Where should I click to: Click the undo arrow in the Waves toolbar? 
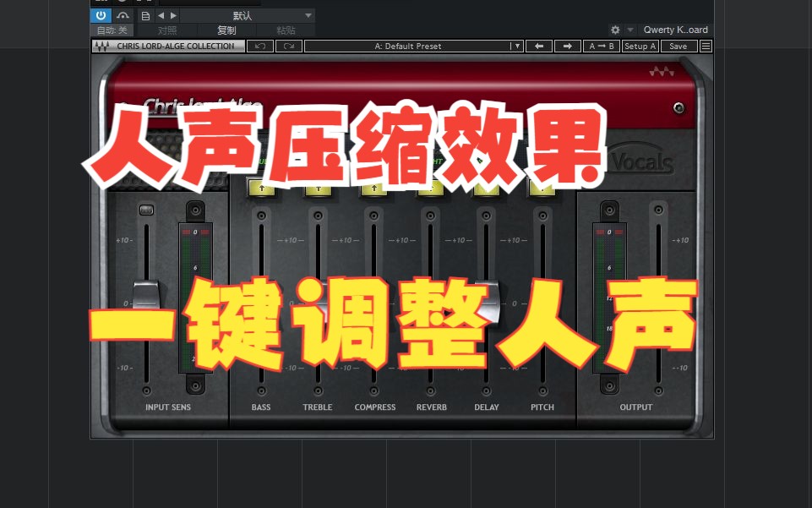coord(259,46)
